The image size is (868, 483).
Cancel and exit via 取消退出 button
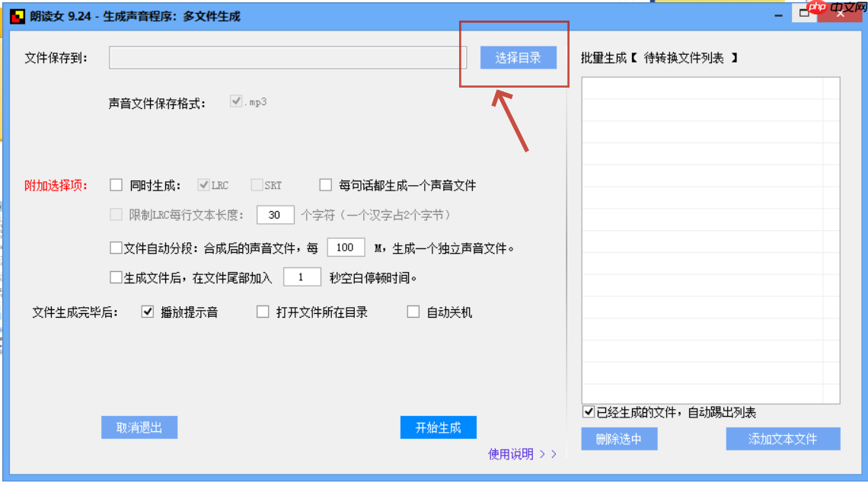coord(139,427)
